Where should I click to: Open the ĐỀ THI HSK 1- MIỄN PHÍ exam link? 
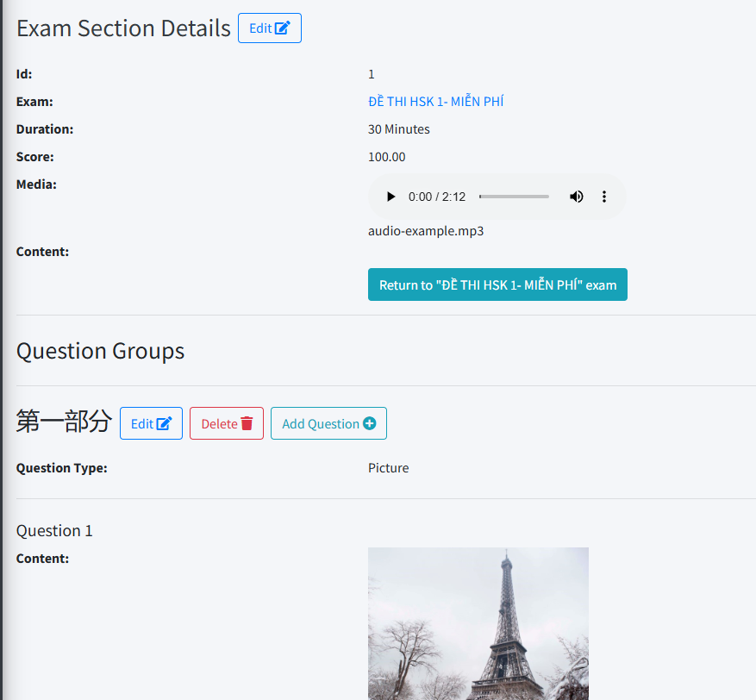(x=435, y=102)
